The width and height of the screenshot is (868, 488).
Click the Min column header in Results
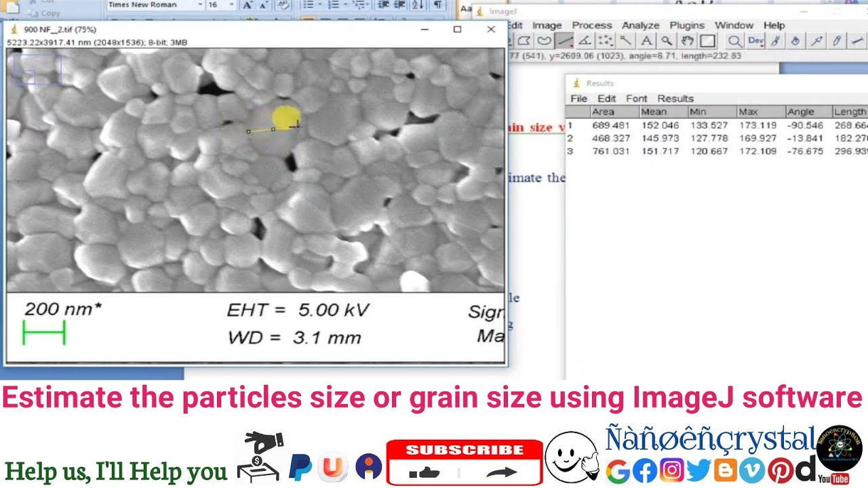click(711, 112)
